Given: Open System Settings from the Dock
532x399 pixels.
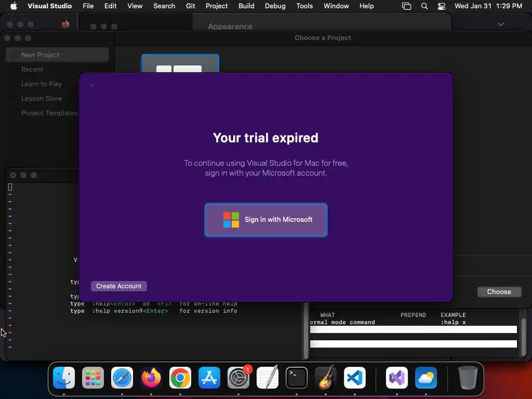Looking at the screenshot, I should [x=238, y=378].
